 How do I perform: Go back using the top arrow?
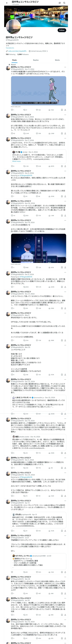(7, 3)
